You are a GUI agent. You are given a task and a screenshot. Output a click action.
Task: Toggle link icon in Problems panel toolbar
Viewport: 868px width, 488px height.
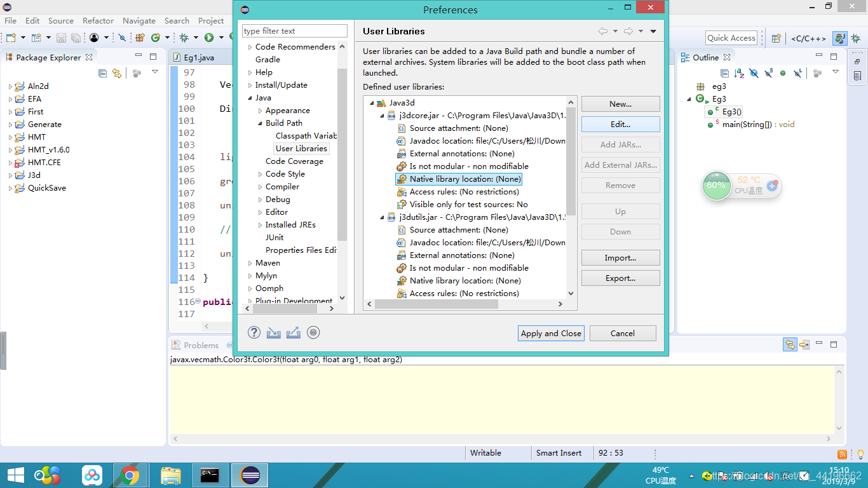coord(790,344)
